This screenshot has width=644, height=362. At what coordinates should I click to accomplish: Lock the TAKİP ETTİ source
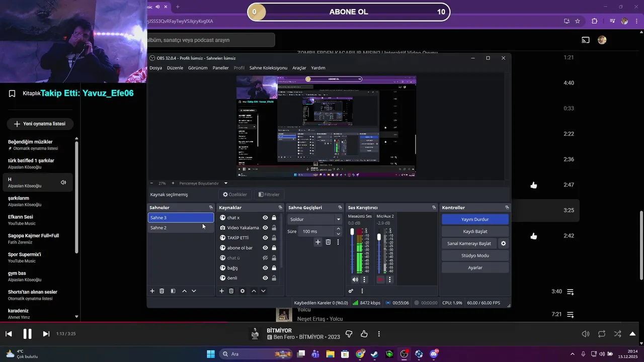[x=274, y=238]
